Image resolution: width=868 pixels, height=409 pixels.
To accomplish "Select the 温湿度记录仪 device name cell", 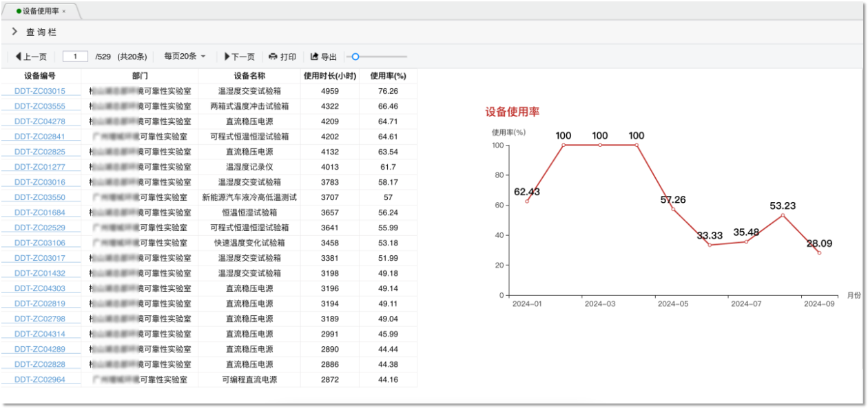I will pos(249,167).
